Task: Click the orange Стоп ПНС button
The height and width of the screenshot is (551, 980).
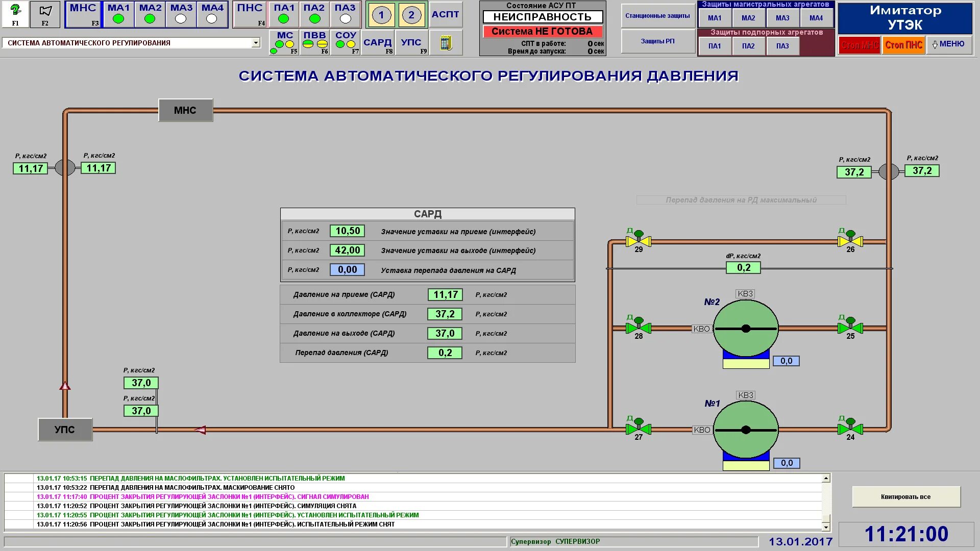Action: pyautogui.click(x=903, y=45)
